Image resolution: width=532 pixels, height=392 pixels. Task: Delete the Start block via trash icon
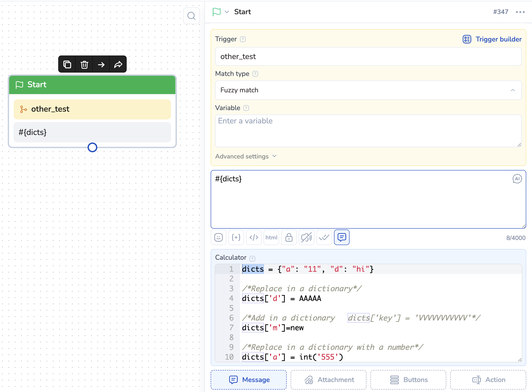[x=84, y=64]
